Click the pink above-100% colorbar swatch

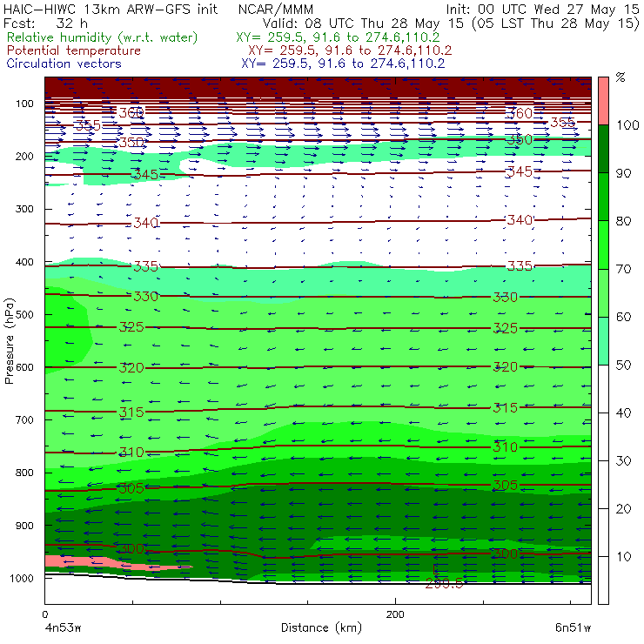tap(603, 101)
